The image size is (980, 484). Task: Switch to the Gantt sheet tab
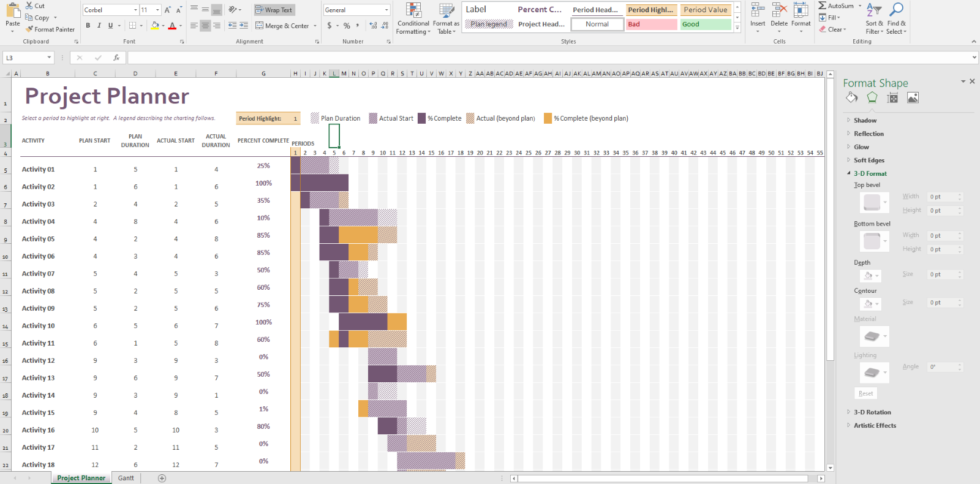click(x=126, y=478)
